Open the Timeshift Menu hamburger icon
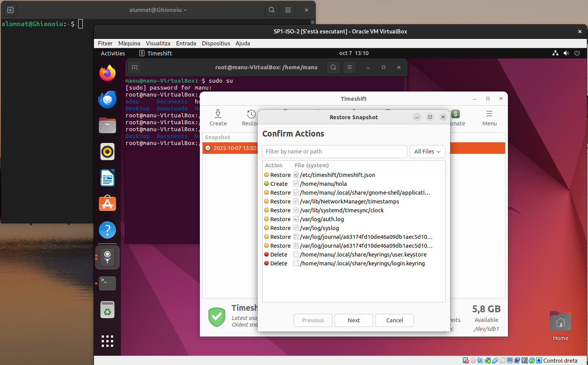 point(489,114)
